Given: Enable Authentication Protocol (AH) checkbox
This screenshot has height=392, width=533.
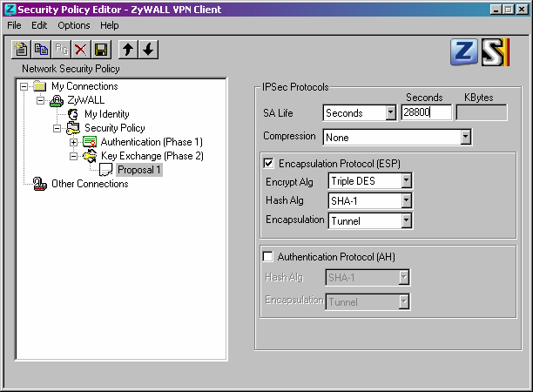Looking at the screenshot, I should pos(268,256).
